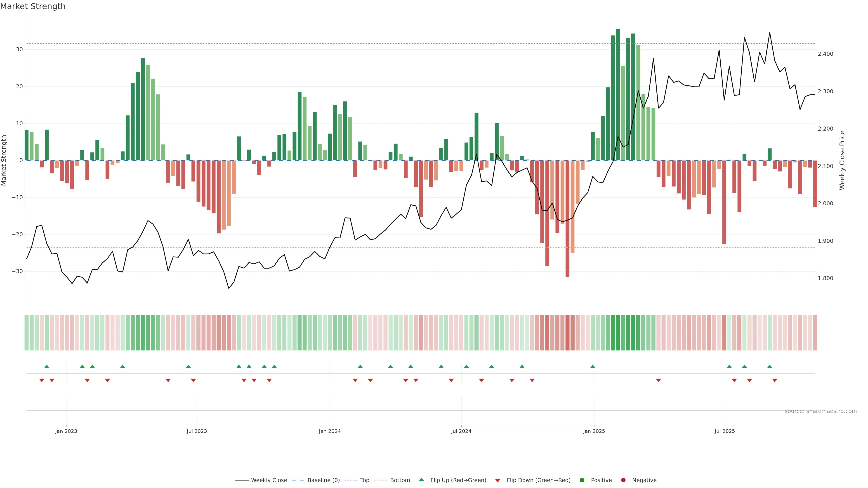Viewport: 868px width, 488px height.
Task: Click the flip-up triangle near Jan 2025
Action: pyautogui.click(x=593, y=366)
